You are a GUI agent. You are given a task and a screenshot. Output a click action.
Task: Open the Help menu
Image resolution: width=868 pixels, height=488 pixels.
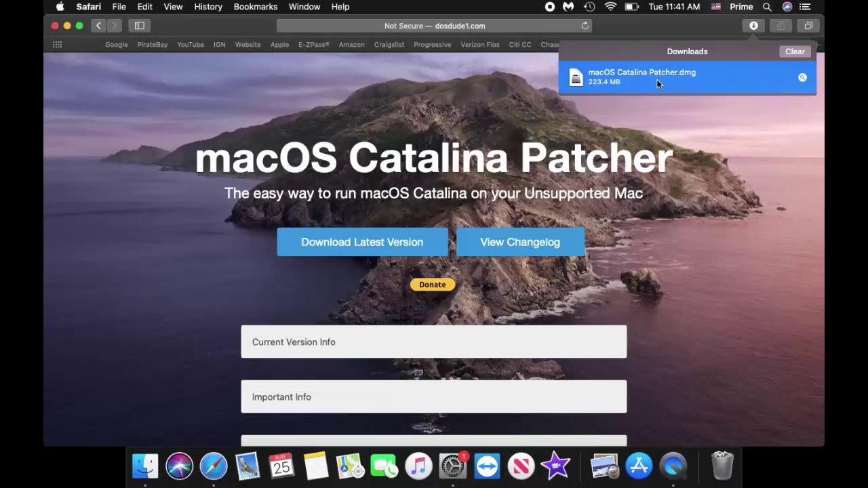click(x=340, y=7)
